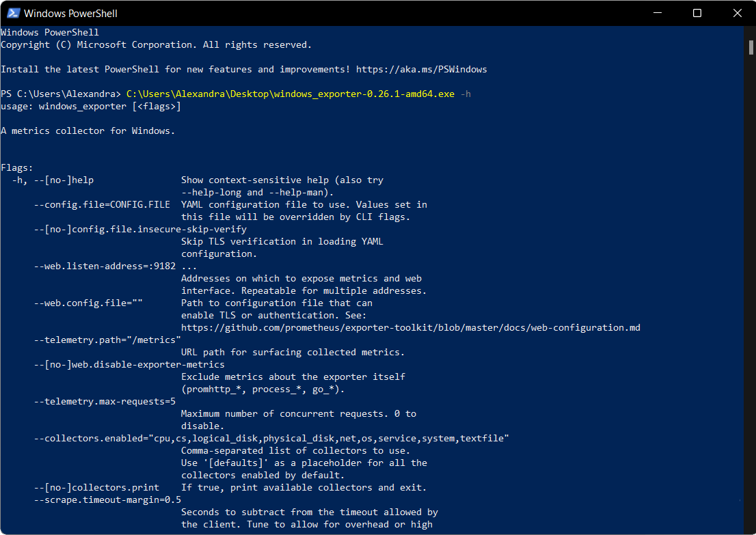
Task: Maximize the Windows PowerShell window
Action: (697, 13)
